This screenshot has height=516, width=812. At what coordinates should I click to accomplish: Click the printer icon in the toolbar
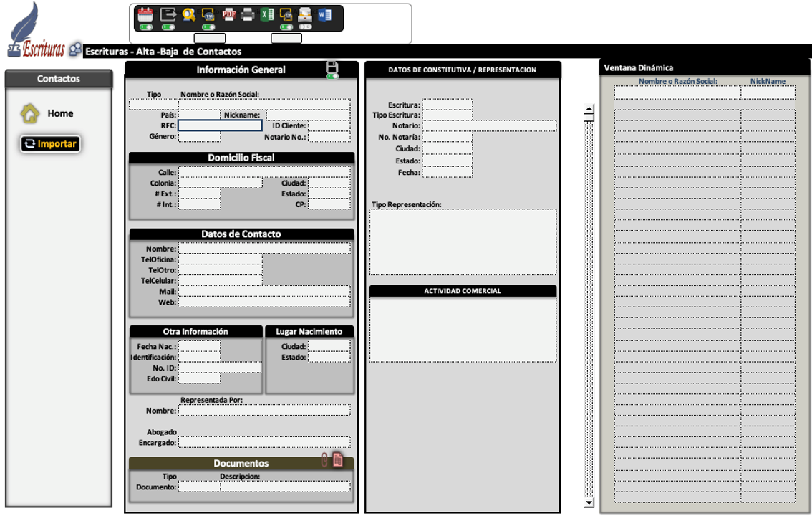248,14
